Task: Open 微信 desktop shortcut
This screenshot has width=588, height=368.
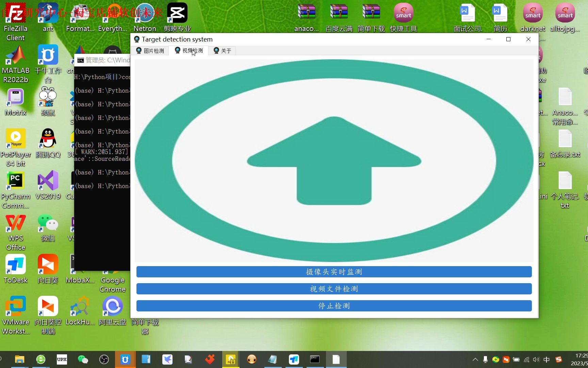Action: point(48,228)
